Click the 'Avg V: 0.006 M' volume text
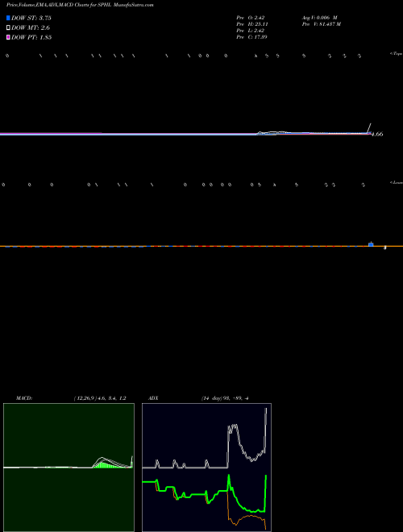 (x=319, y=18)
